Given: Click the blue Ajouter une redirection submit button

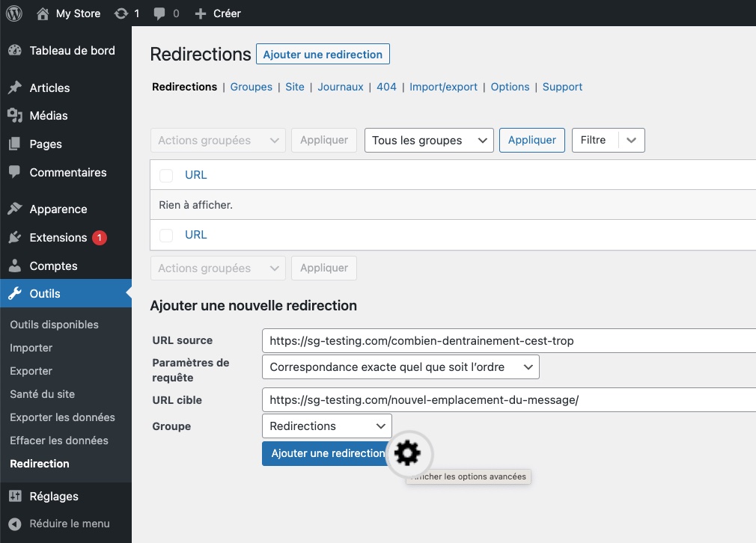Looking at the screenshot, I should click(x=328, y=453).
